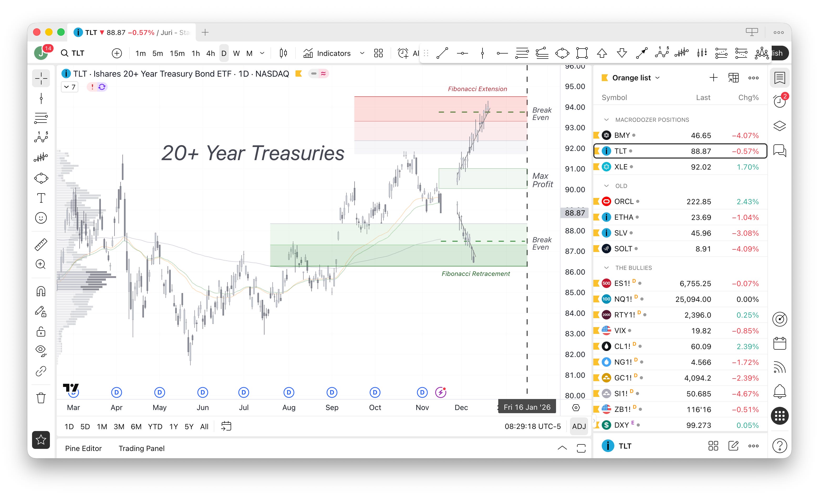The height and width of the screenshot is (504, 820).
Task: Activate the magnet mode icon
Action: tap(41, 291)
